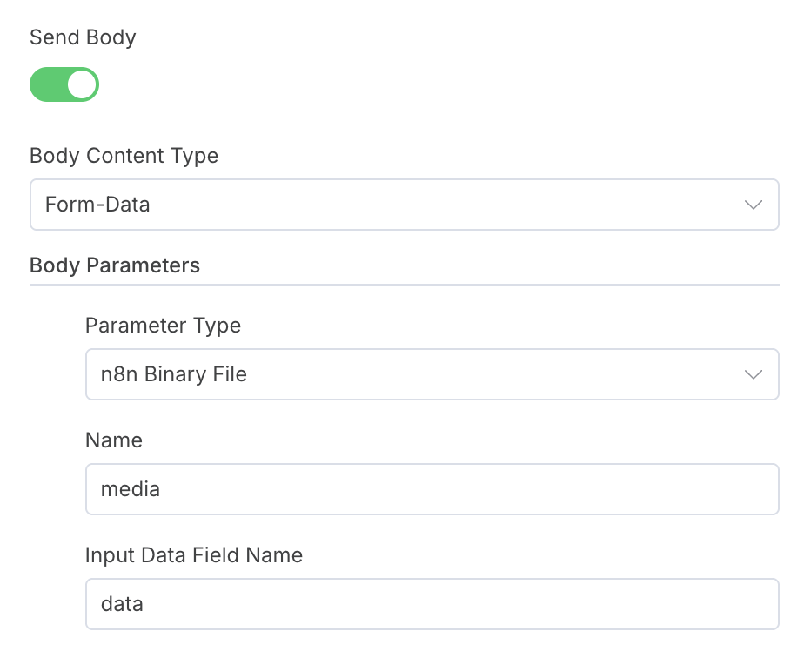This screenshot has height=672, width=804.
Task: Click the Parameter Type label
Action: pyautogui.click(x=163, y=326)
